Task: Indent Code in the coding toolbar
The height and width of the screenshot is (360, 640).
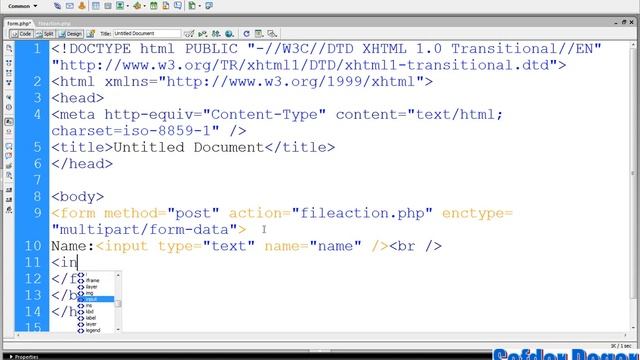Action: pos(9,190)
